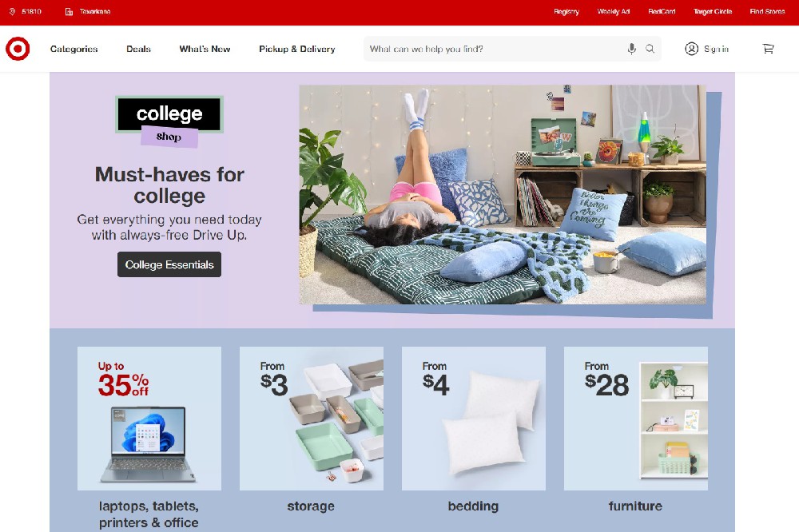The image size is (799, 532).
Task: Click the College Essentials button
Action: pyautogui.click(x=169, y=264)
